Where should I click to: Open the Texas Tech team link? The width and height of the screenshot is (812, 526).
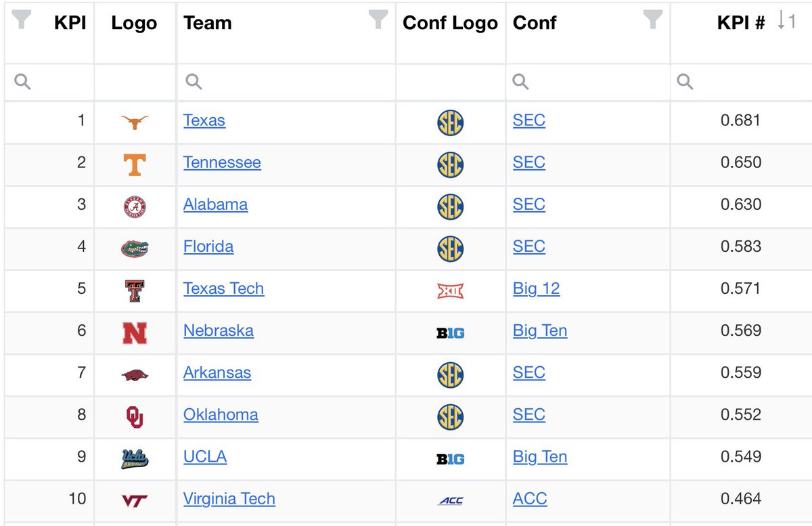click(x=223, y=288)
